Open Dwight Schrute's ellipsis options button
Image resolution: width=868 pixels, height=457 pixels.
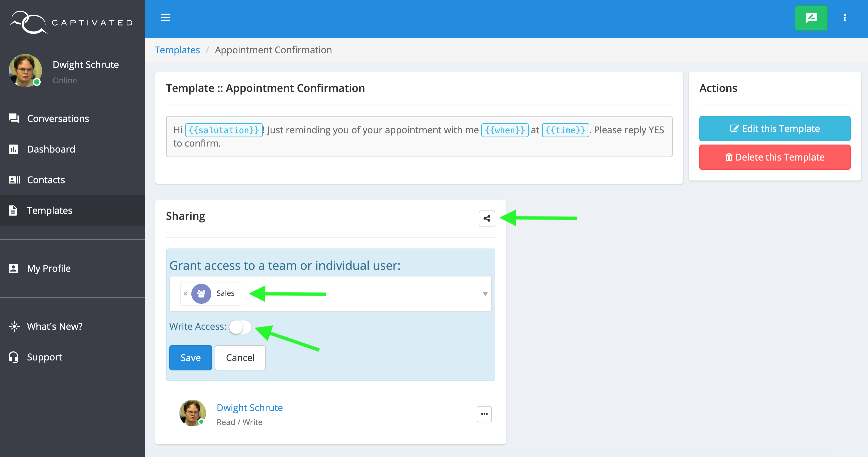click(484, 414)
